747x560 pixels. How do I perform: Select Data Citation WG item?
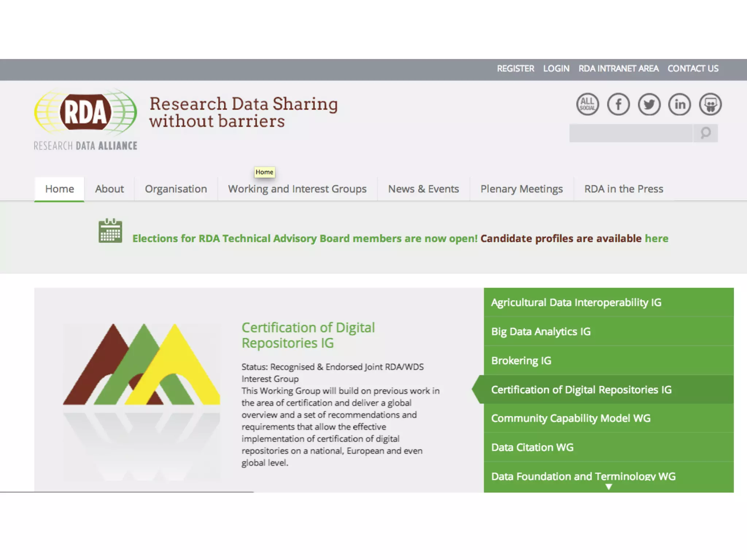coord(532,447)
